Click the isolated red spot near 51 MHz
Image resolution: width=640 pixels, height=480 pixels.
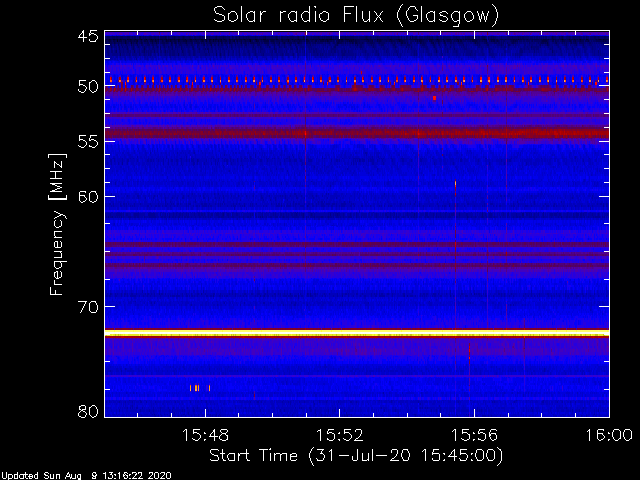click(434, 98)
